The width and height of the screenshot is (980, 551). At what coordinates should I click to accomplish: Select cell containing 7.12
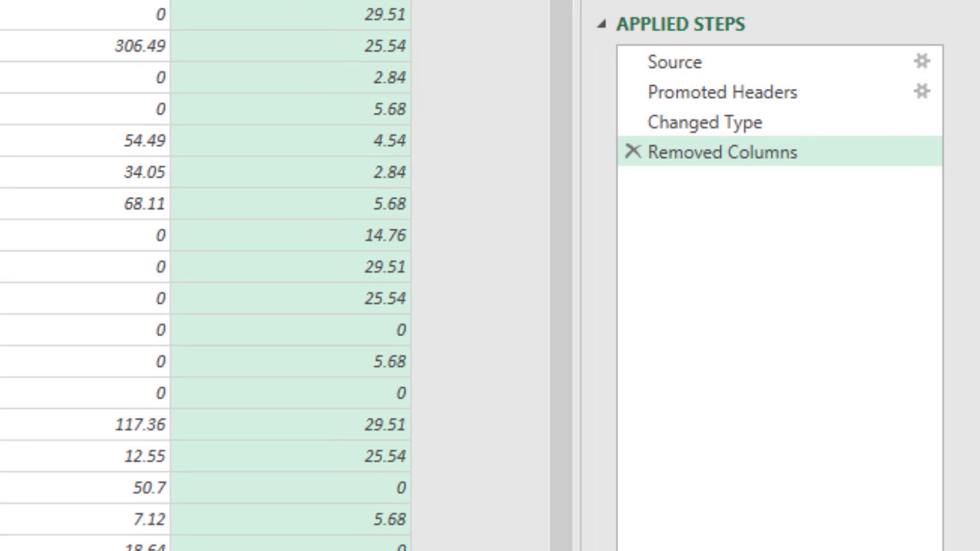click(x=149, y=519)
